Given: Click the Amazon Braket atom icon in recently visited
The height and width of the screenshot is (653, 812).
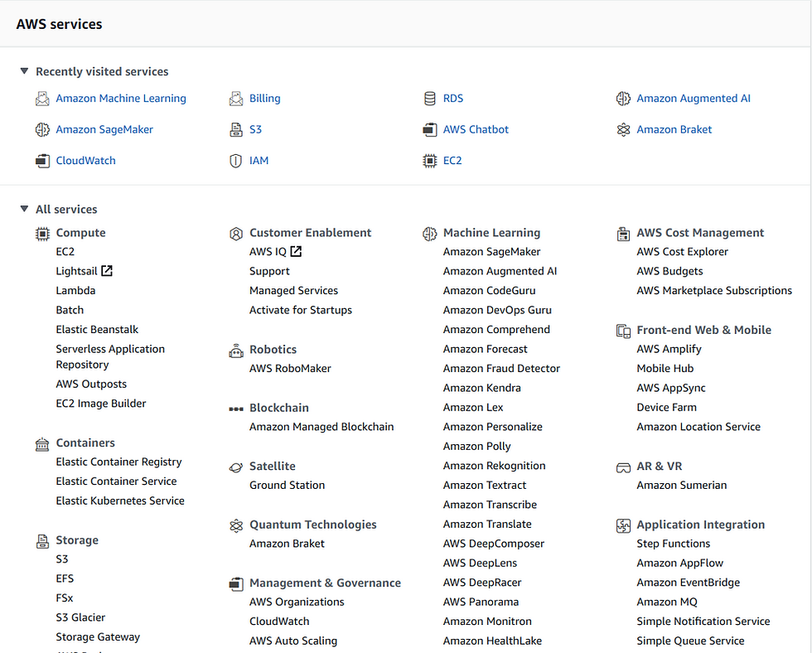Looking at the screenshot, I should (x=623, y=129).
